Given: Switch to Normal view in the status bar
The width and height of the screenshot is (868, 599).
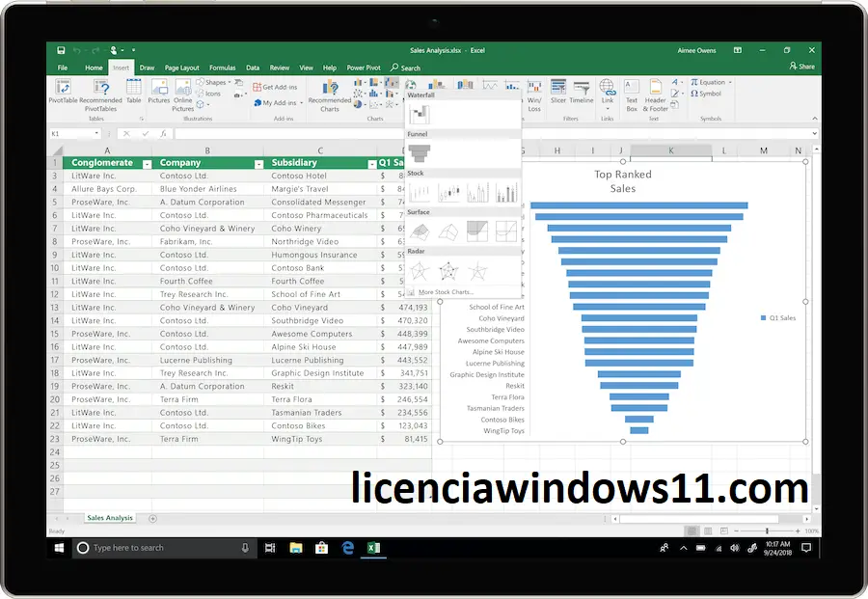Looking at the screenshot, I should click(692, 531).
